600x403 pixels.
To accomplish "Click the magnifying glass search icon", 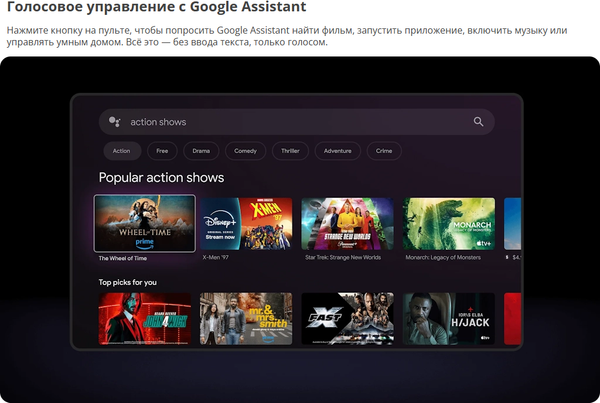I will tap(478, 122).
